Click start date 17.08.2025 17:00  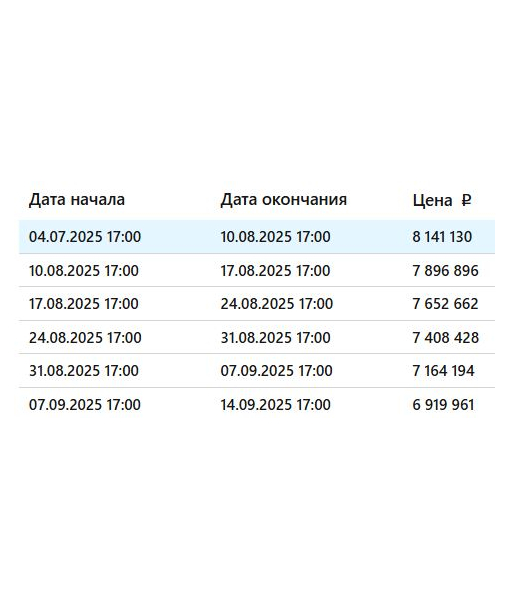click(x=84, y=304)
